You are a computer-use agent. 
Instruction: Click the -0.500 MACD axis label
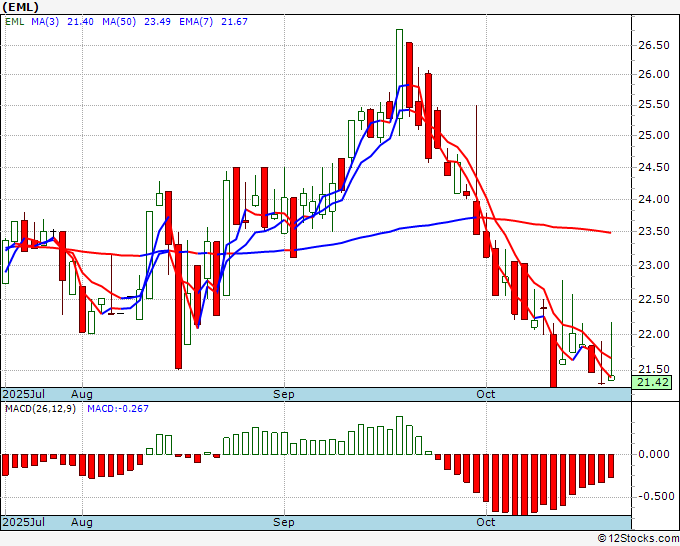coord(652,496)
